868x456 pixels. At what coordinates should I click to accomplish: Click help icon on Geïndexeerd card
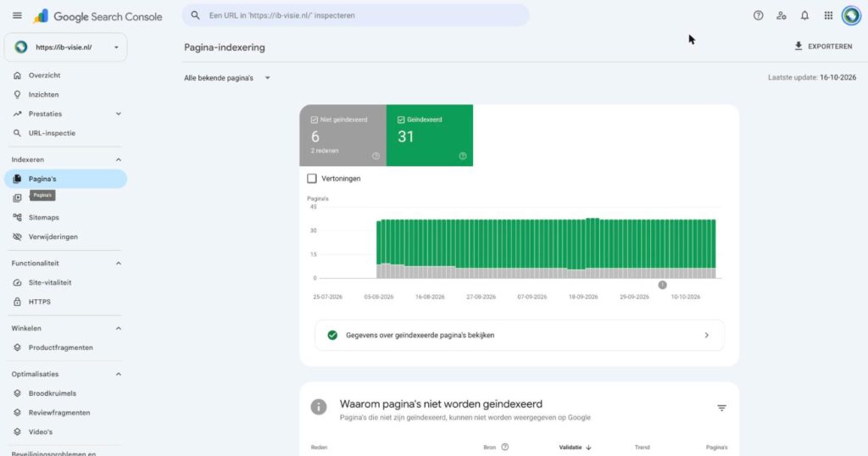tap(463, 156)
